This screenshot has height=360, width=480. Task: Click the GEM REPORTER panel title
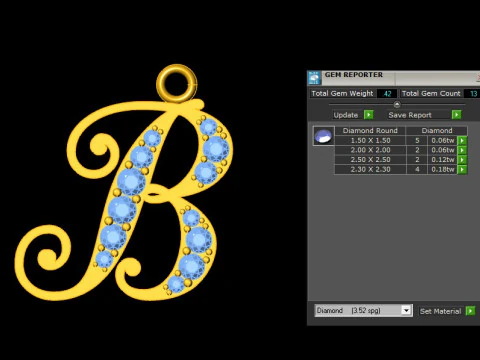tap(354, 75)
